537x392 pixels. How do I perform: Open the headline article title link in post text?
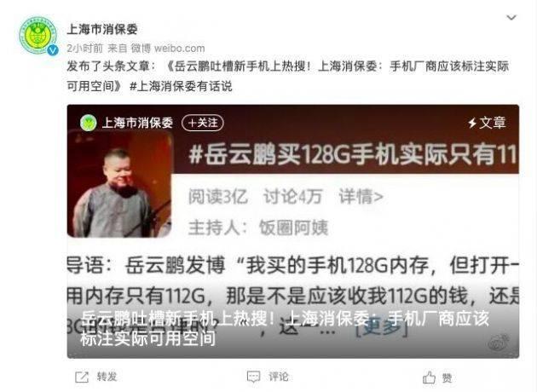coord(288,76)
